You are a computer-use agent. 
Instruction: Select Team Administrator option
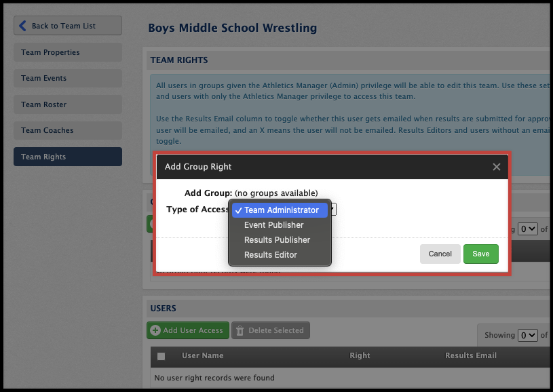pyautogui.click(x=280, y=210)
